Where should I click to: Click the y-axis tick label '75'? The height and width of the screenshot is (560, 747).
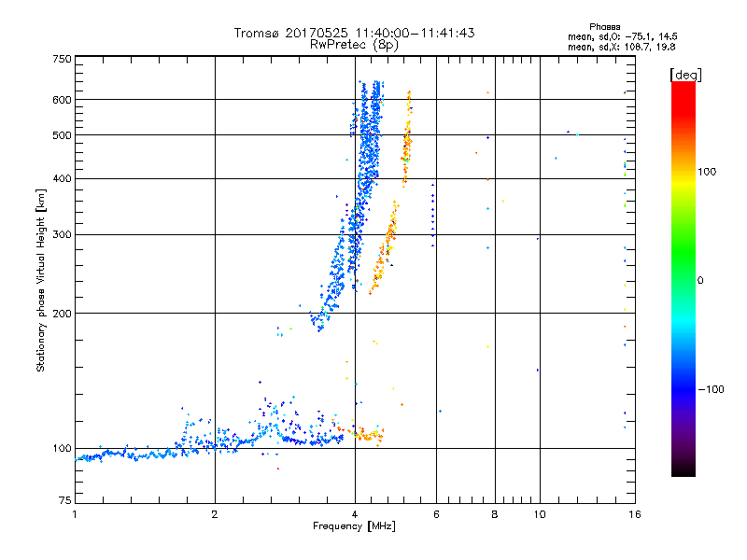[65, 500]
